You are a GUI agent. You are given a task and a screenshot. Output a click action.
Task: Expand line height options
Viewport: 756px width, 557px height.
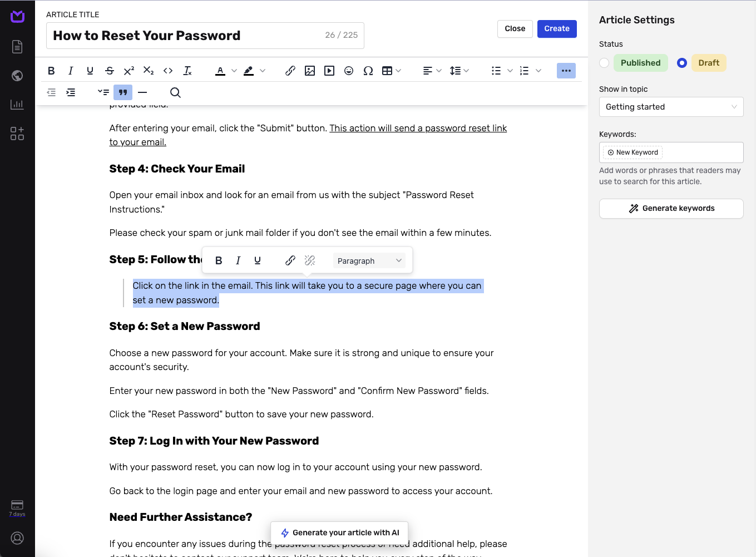pos(466,71)
